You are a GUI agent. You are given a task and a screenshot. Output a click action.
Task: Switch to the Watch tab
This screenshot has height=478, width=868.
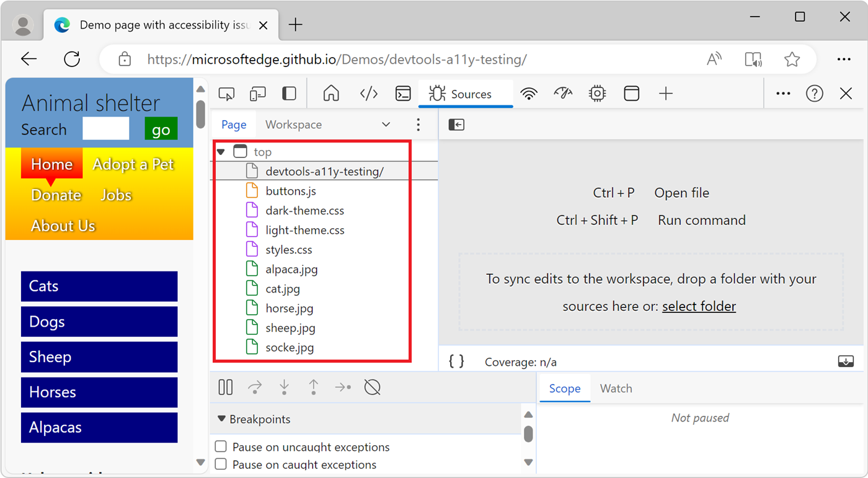616,388
